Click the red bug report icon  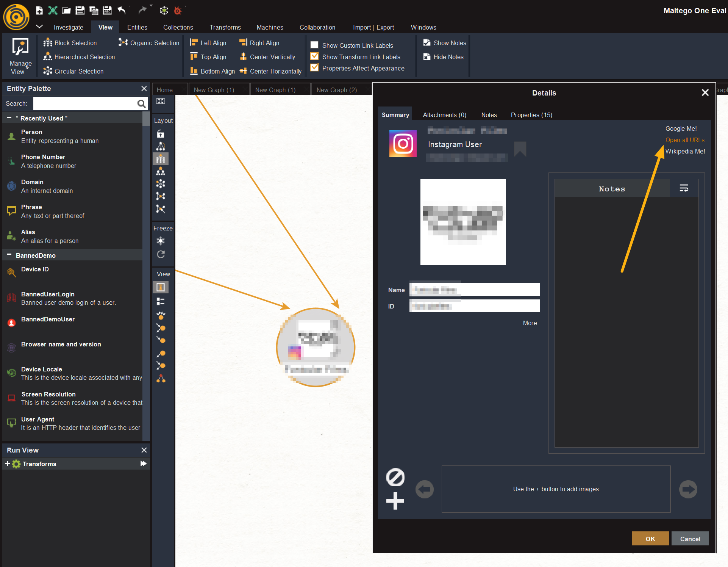coord(177,11)
